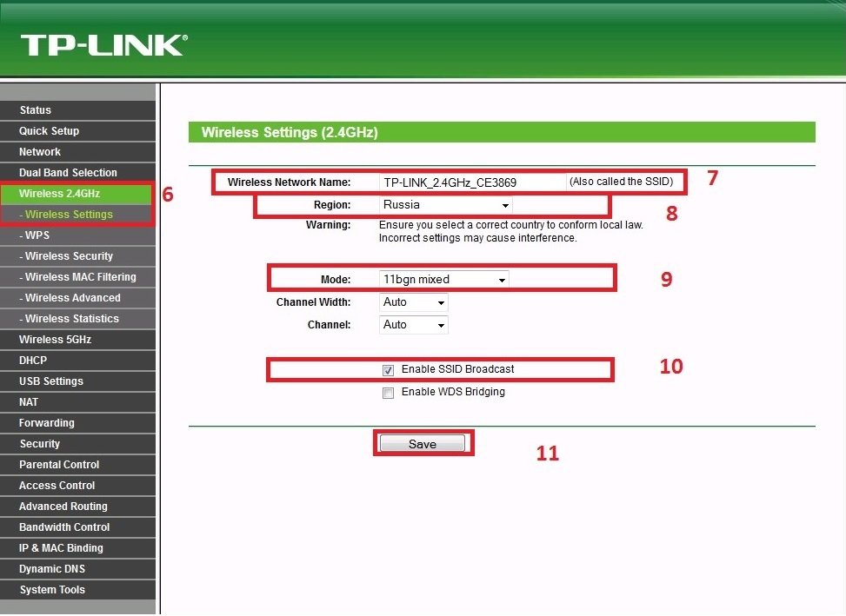The height and width of the screenshot is (616, 846).
Task: Open the Status menu item
Action: pos(36,110)
